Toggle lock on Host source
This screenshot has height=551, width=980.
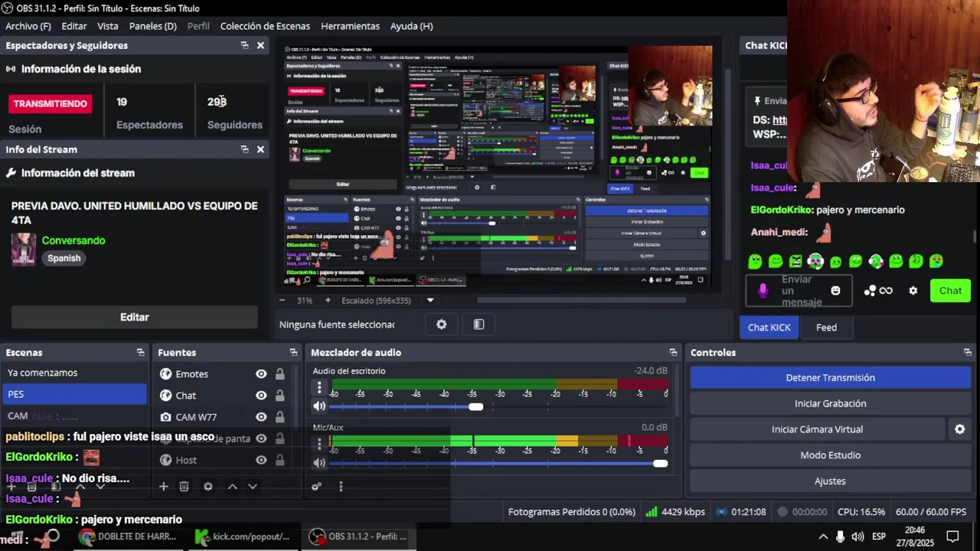[280, 460]
